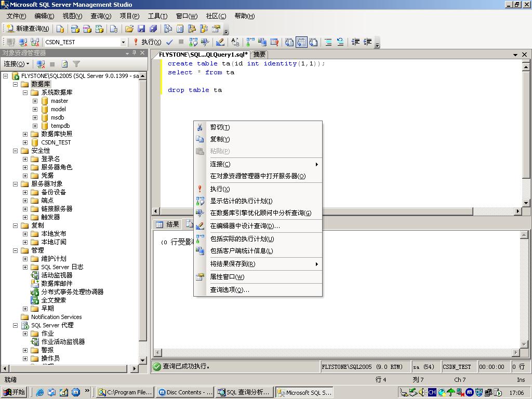
Task: Expand the SQL Server 日志 node
Action: click(25, 267)
